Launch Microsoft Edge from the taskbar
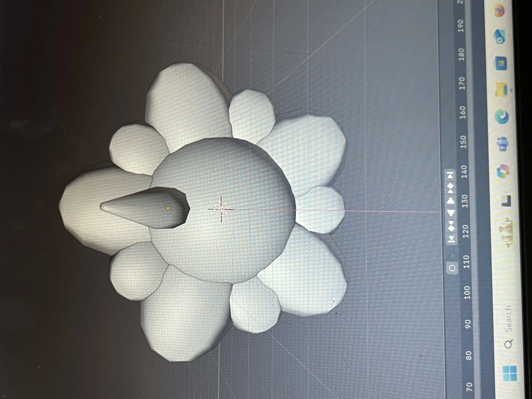Viewport: 532px width, 399px height. (501, 116)
